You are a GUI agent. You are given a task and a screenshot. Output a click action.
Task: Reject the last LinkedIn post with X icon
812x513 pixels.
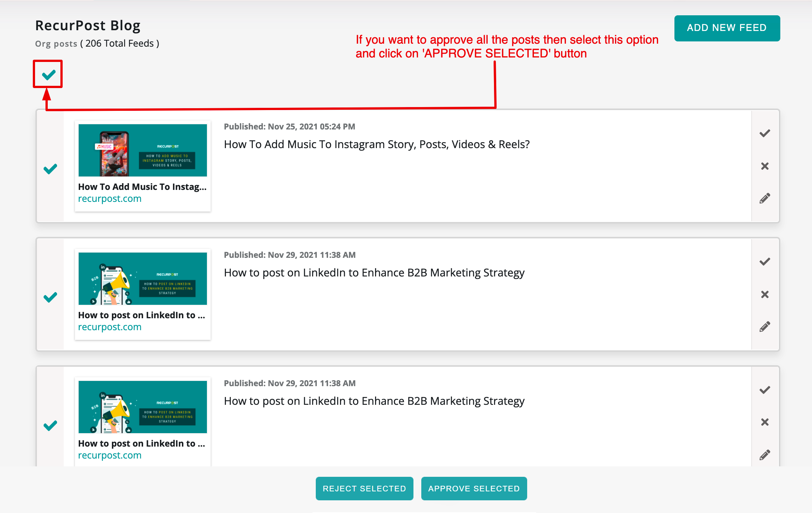[765, 422]
